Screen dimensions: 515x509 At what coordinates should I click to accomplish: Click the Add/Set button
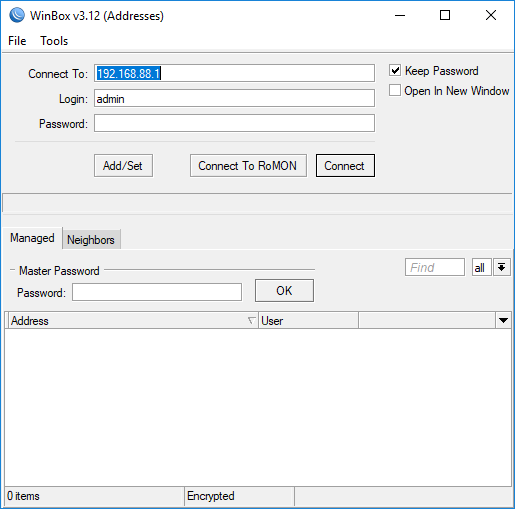(123, 166)
